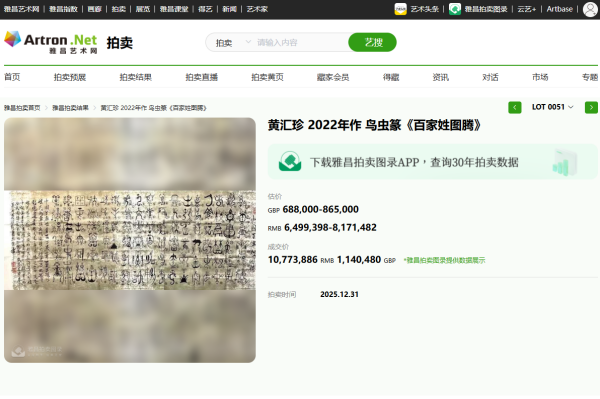Screen dimensions: 600x399
Task: Click 雅昌指数 link in top bar
Action: (x=63, y=9)
